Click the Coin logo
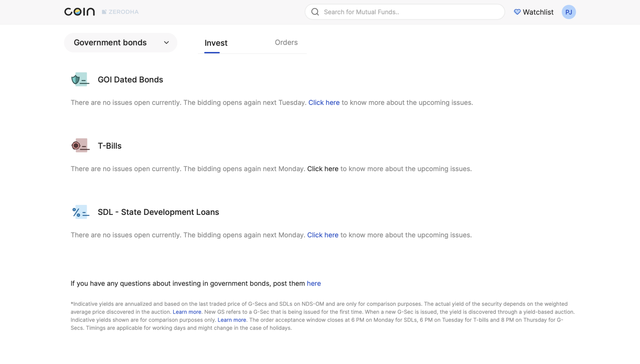This screenshot has width=640, height=364. (x=80, y=12)
